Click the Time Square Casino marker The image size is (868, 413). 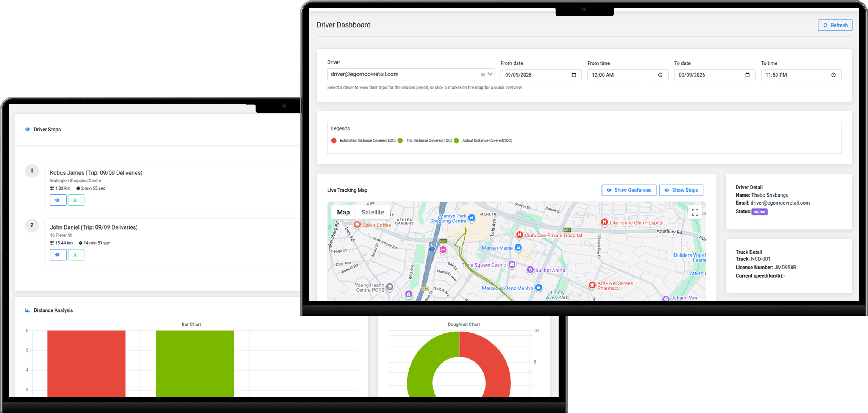click(x=512, y=264)
